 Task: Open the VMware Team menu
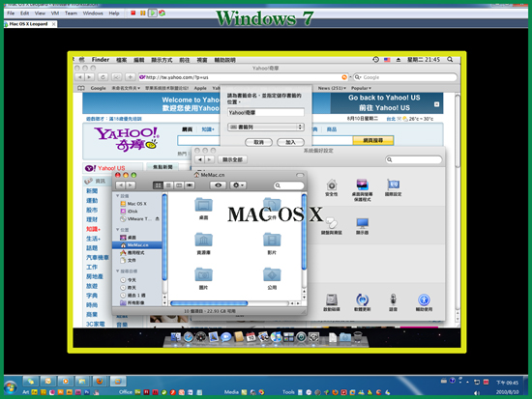pyautogui.click(x=71, y=14)
